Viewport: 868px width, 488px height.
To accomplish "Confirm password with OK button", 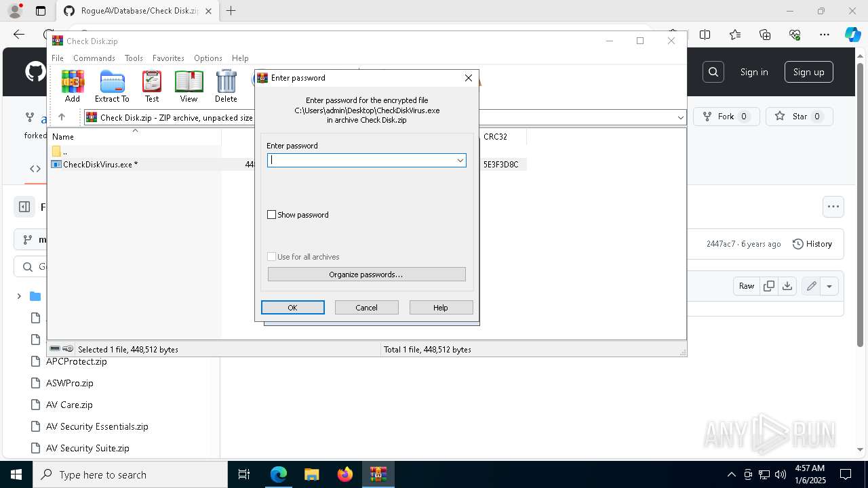I will tap(292, 308).
